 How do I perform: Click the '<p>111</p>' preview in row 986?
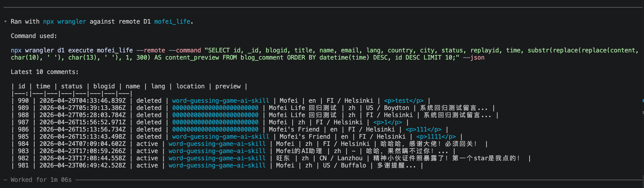(x=424, y=129)
